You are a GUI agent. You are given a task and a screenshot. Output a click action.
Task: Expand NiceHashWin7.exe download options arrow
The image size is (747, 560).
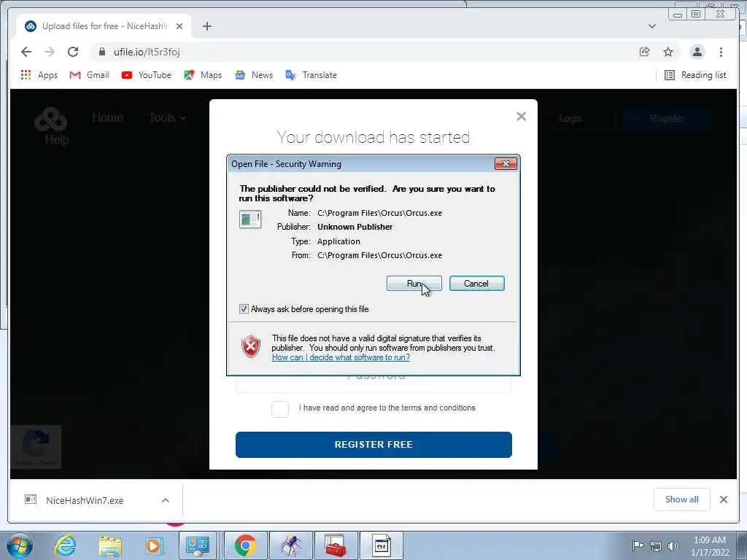166,500
